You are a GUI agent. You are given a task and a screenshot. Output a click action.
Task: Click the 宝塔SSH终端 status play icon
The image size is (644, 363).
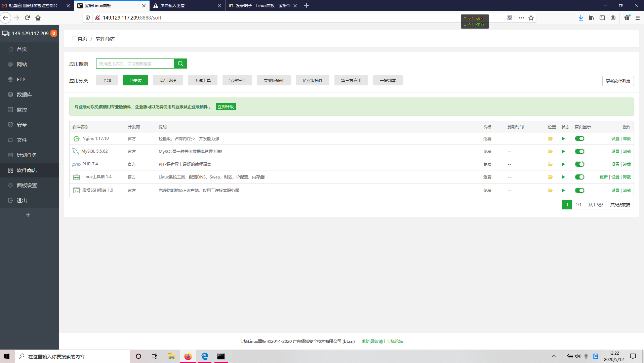pyautogui.click(x=563, y=190)
